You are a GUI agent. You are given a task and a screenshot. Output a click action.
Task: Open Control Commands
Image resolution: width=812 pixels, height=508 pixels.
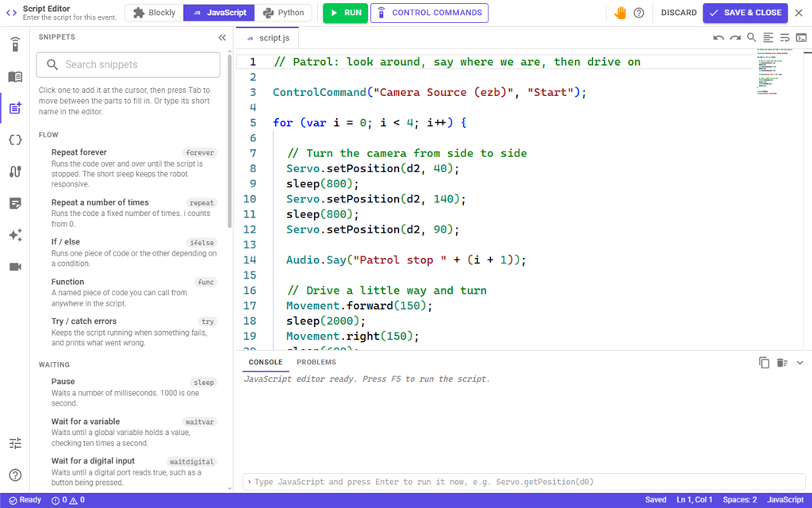(x=429, y=13)
